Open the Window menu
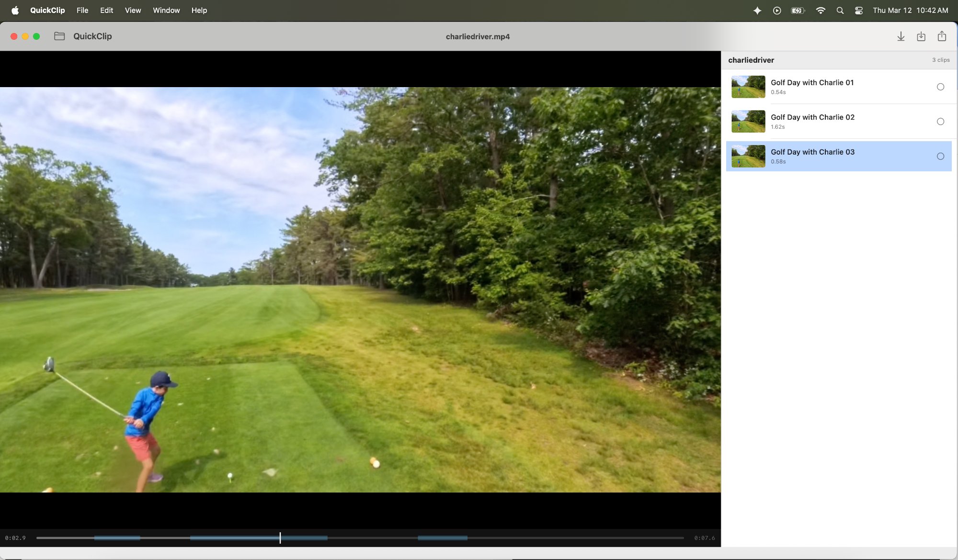 pos(166,10)
